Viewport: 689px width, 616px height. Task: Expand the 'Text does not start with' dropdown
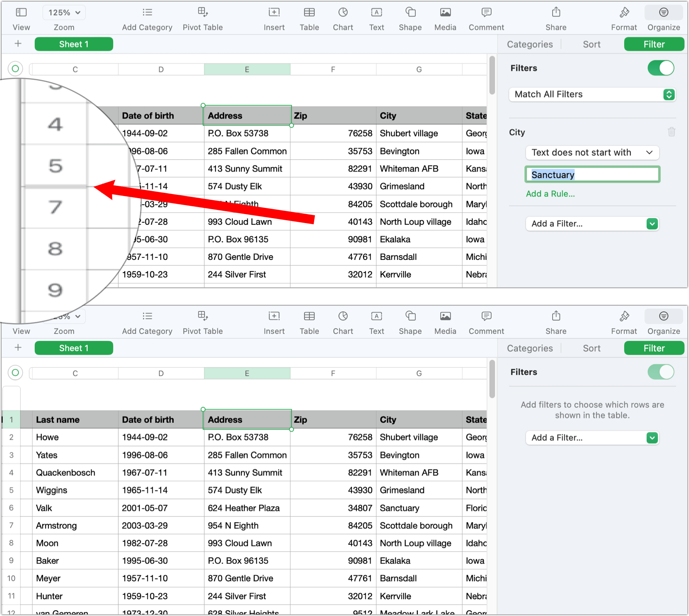pos(592,153)
